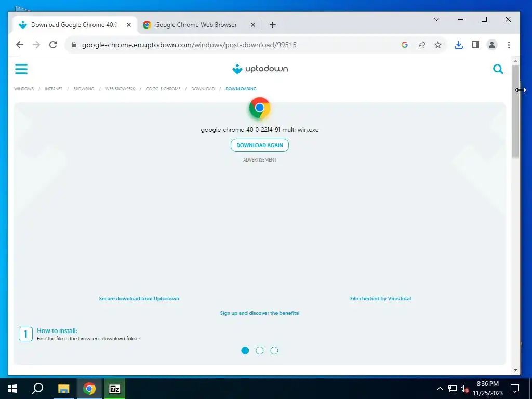Viewport: 532px width, 399px height.
Task: Open the tab search dropdown chevron
Action: pos(436,19)
